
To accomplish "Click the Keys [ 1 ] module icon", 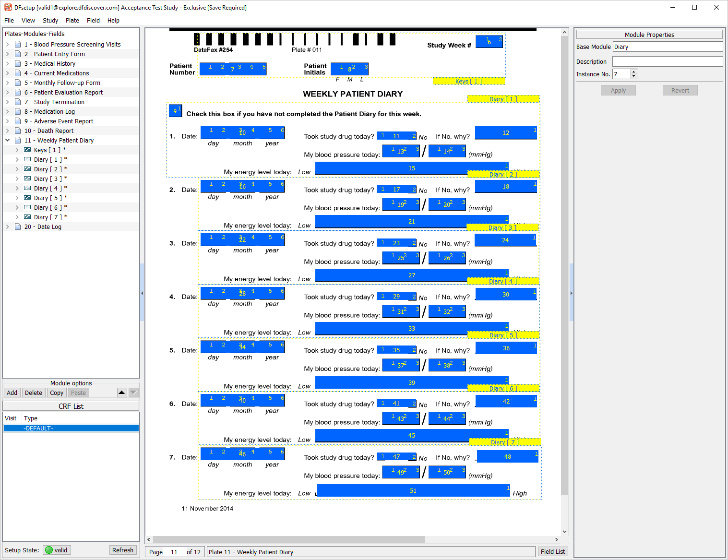I will pyautogui.click(x=27, y=150).
